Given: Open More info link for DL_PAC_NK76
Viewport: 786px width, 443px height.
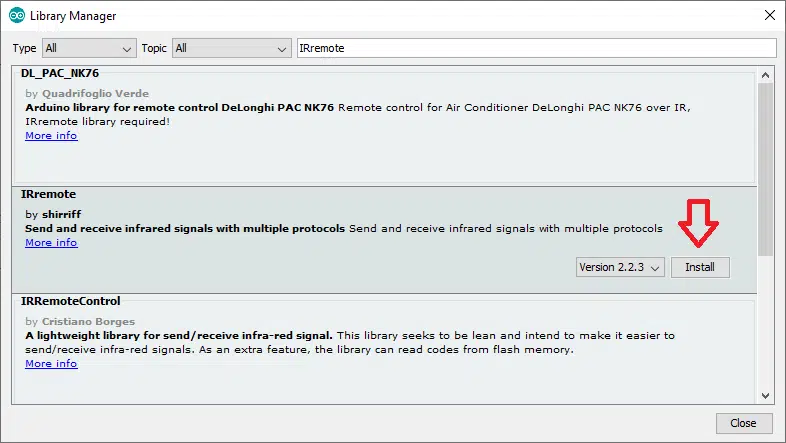Looking at the screenshot, I should pos(51,135).
